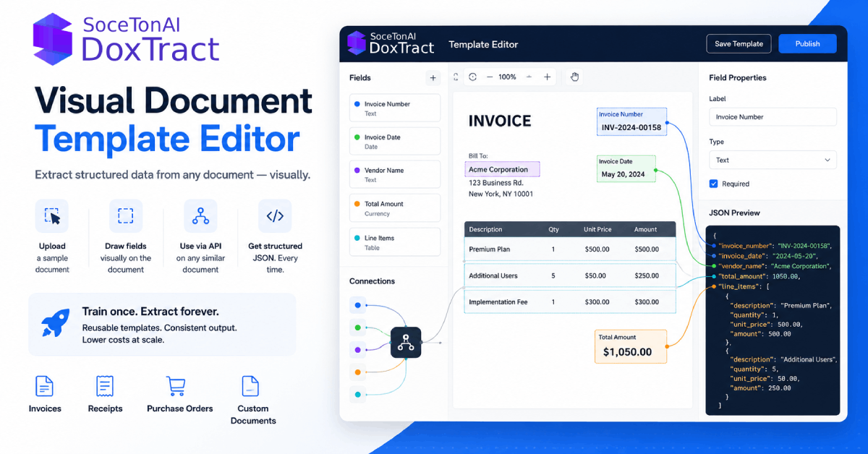Click the Purchase Orders cart icon

(176, 386)
